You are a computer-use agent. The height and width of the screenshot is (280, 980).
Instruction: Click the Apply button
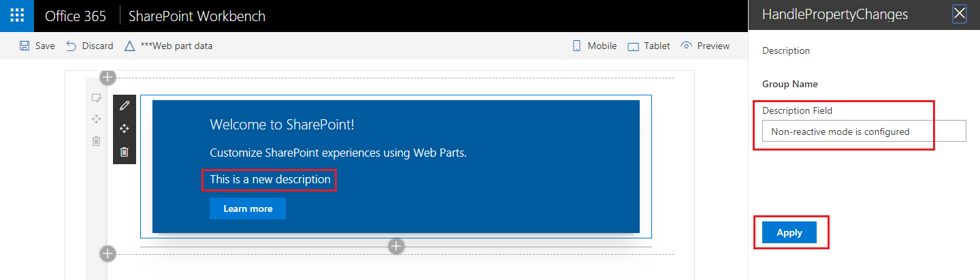789,232
